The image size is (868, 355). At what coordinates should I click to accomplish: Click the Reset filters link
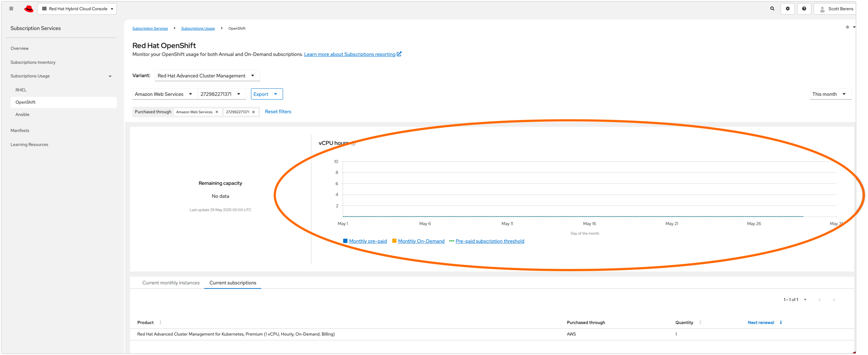point(278,112)
